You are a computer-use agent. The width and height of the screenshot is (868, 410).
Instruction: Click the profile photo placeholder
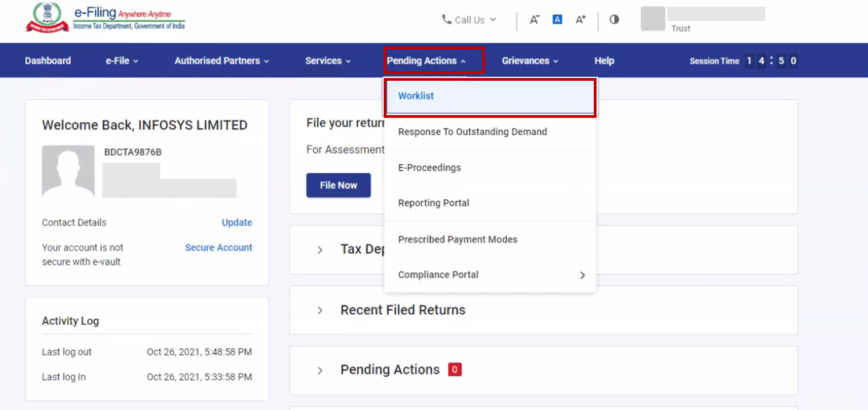pos(68,171)
